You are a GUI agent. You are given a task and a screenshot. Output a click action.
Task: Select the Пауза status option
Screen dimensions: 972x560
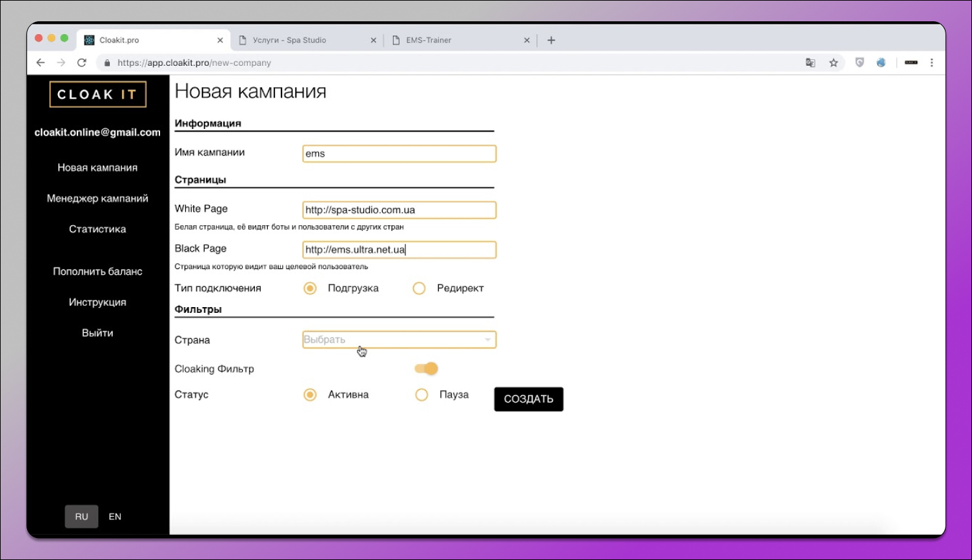tap(421, 395)
